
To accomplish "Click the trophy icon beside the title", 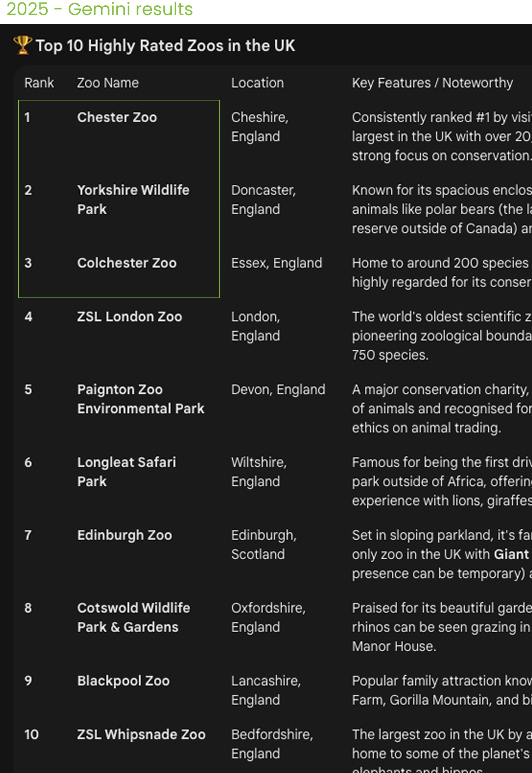I will (23, 45).
